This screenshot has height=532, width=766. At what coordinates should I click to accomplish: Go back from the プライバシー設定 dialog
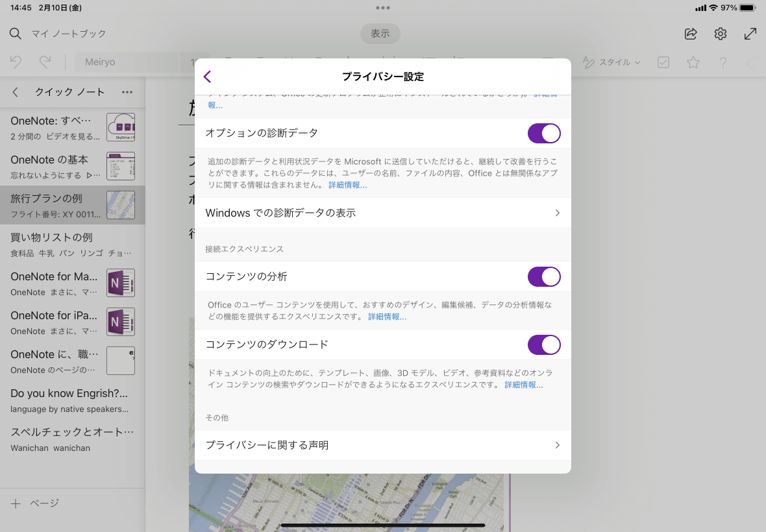(x=208, y=77)
